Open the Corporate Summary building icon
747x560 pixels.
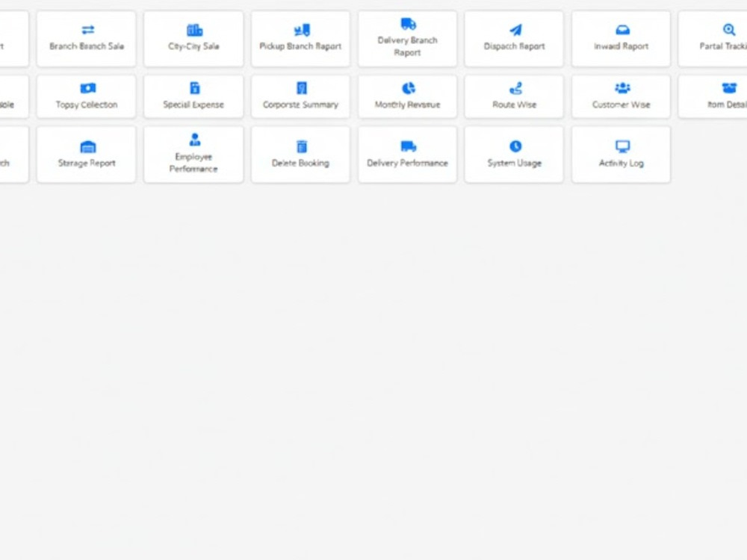(302, 88)
